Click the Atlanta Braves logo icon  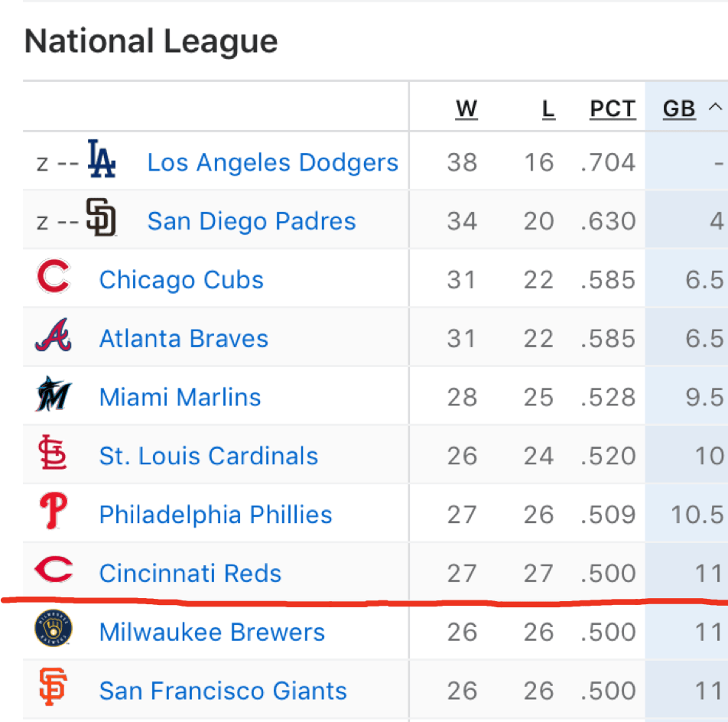(54, 337)
